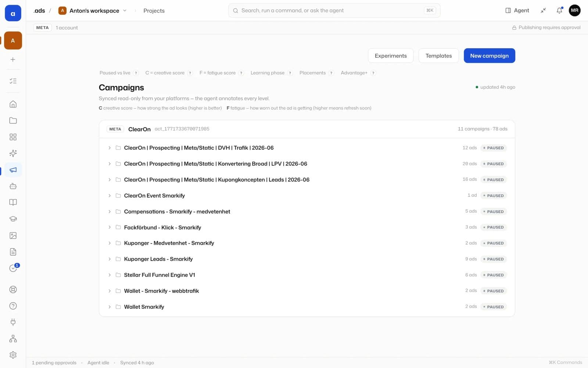
Task: Click the Paused vs live help question mark
Action: tap(136, 73)
